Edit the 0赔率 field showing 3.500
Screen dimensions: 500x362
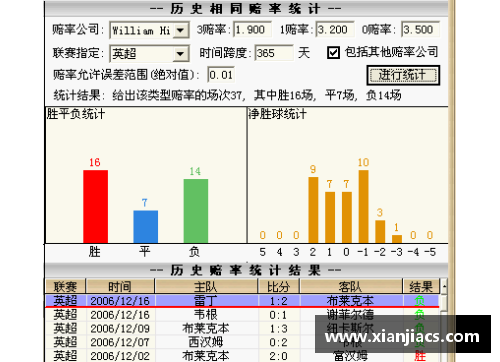click(420, 30)
